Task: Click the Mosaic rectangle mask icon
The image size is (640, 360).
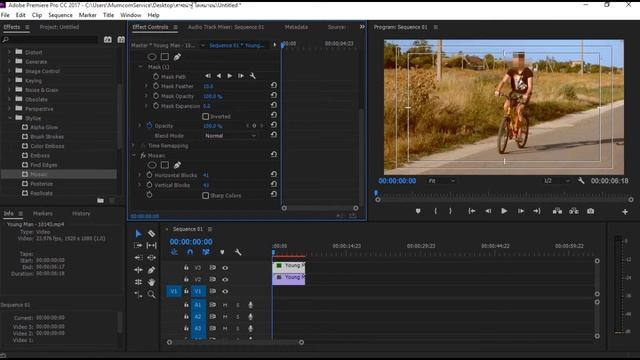Action: (164, 165)
